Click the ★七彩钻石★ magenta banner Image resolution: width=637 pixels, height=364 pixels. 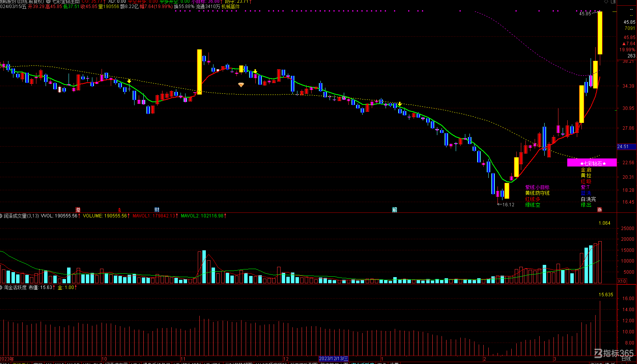[592, 163]
